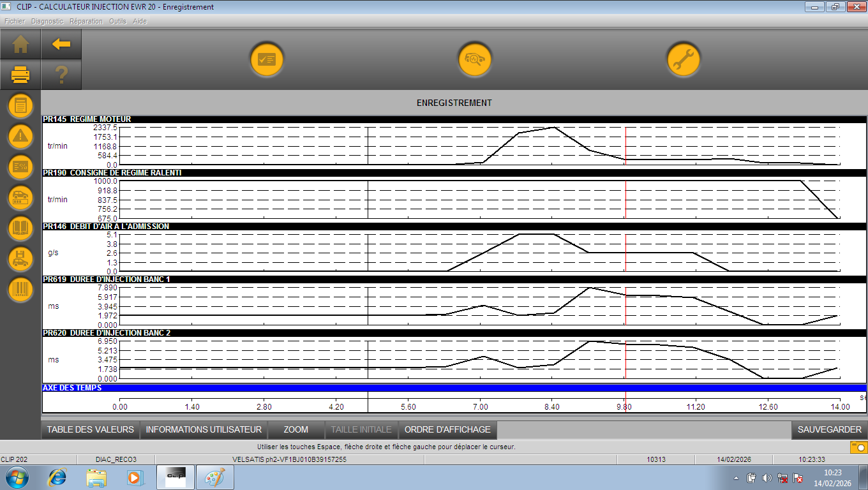Open Internet Explorer from the taskbar
The height and width of the screenshot is (490, 868).
click(57, 477)
